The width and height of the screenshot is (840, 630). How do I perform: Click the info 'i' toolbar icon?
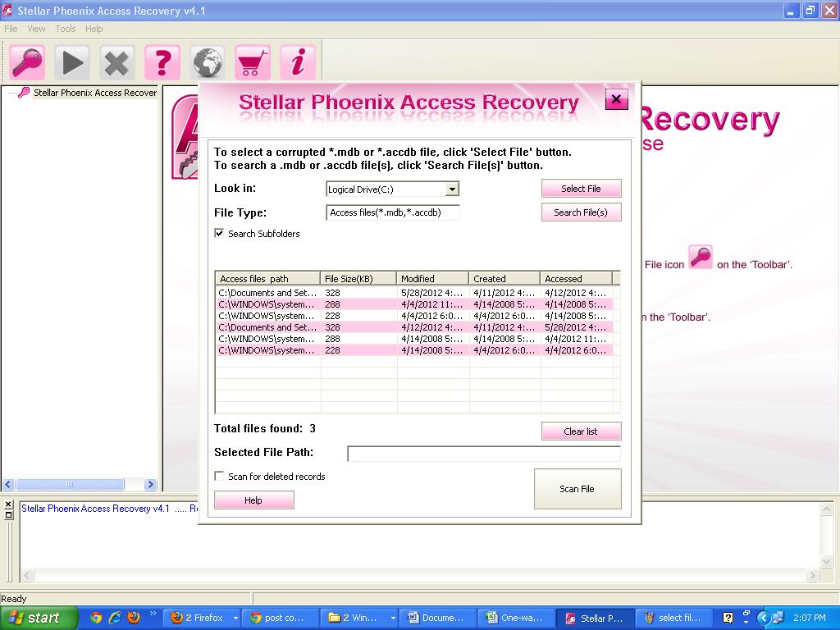297,62
